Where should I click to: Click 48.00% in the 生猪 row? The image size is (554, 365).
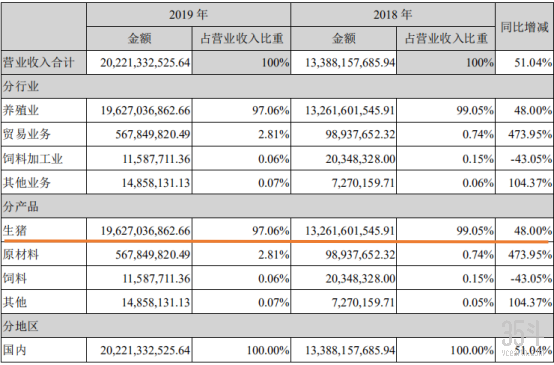tap(533, 231)
